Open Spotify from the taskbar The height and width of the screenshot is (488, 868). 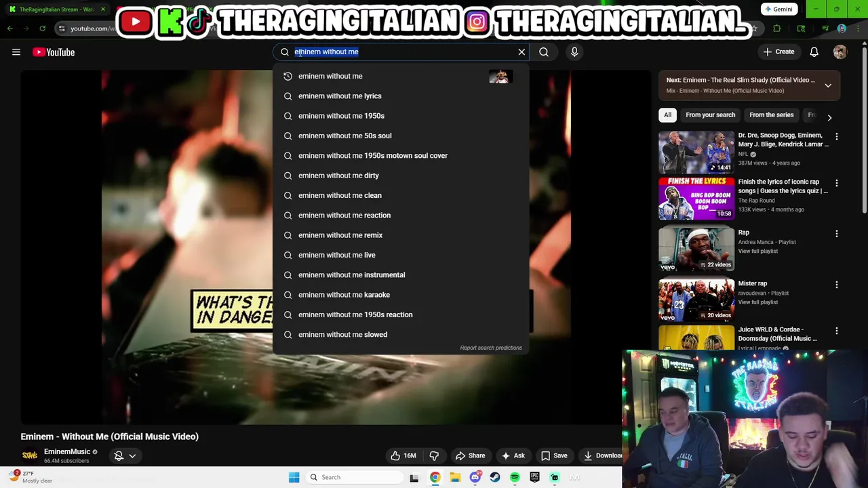pos(515,477)
